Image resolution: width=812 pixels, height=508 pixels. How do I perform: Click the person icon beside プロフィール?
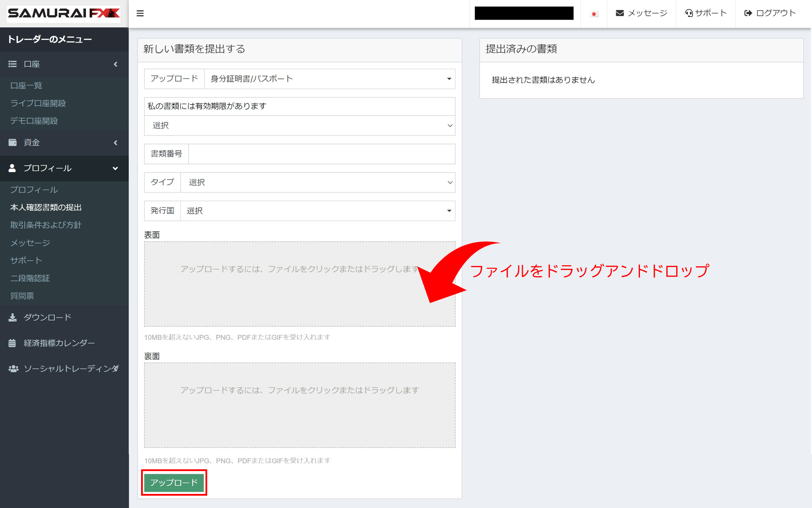coord(12,168)
